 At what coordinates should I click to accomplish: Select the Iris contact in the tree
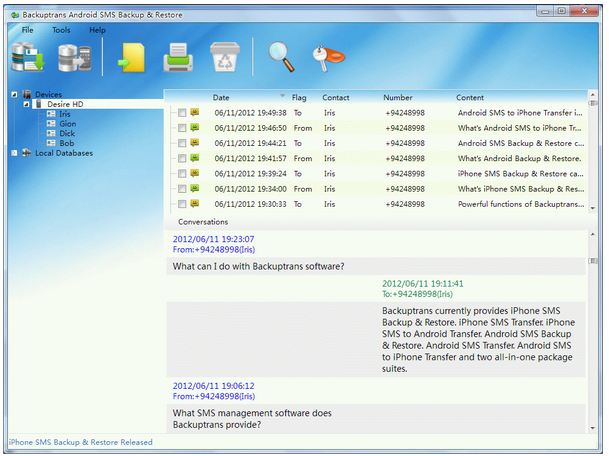pos(64,114)
